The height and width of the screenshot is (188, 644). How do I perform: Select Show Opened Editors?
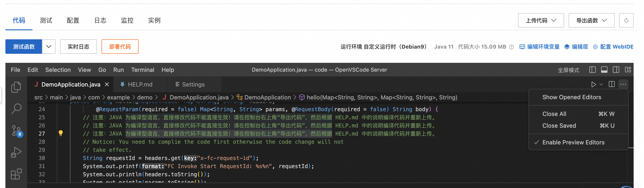click(578, 97)
